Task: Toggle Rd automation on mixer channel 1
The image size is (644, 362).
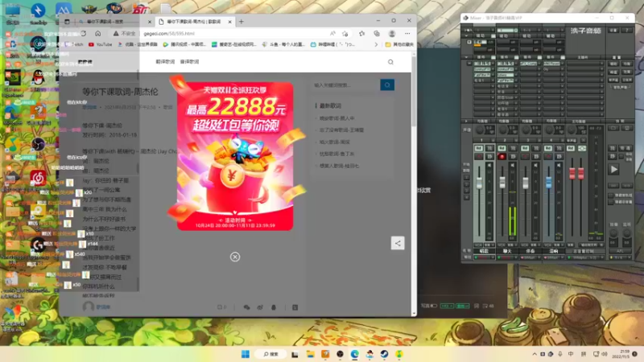Action: click(478, 148)
